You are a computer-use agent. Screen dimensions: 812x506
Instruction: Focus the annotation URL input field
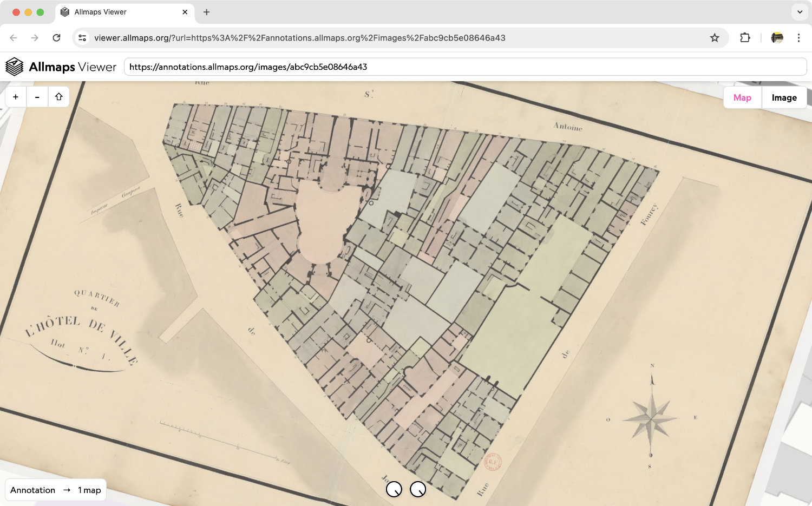(x=466, y=67)
